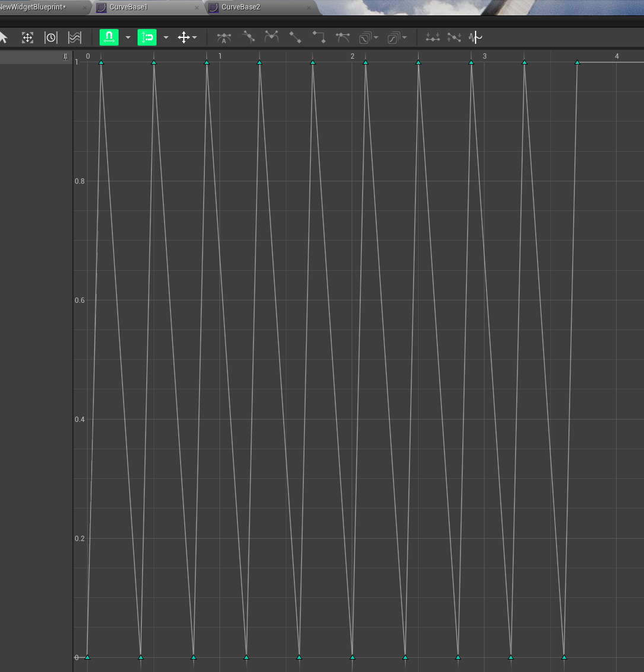
Task: Close the CurveBase2 tab
Action: click(309, 8)
